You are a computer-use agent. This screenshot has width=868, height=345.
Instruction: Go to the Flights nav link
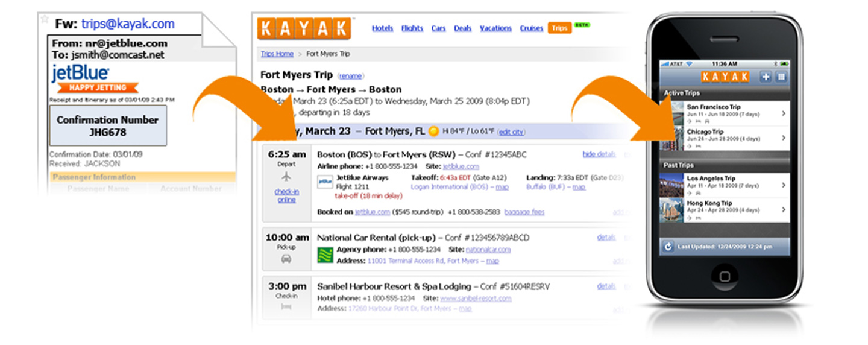click(412, 28)
